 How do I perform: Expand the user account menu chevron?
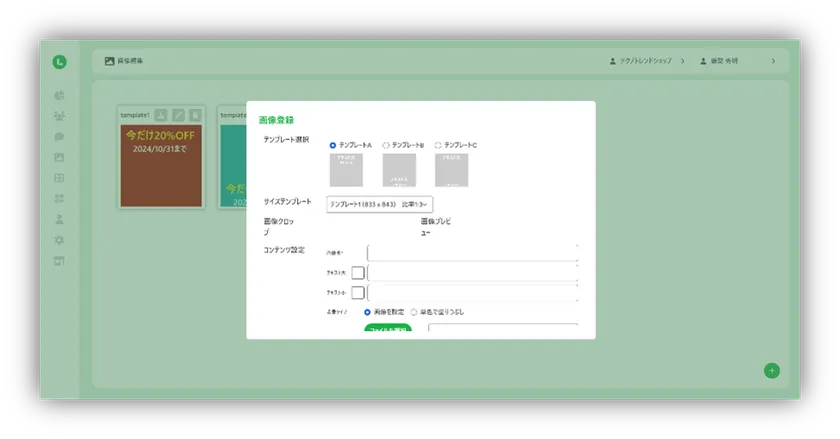[x=773, y=62]
